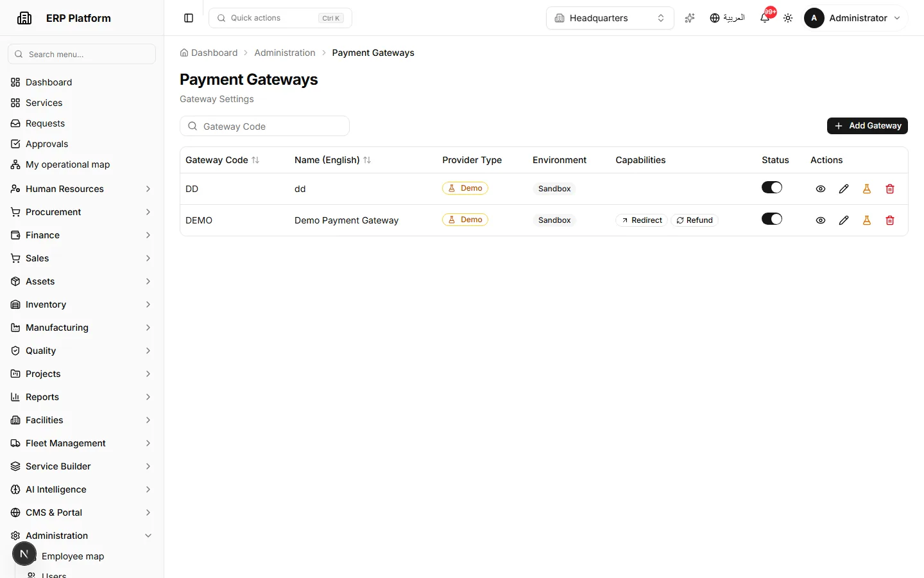The image size is (924, 578).
Task: Edit the DD gateway with pencil icon
Action: pyautogui.click(x=844, y=189)
